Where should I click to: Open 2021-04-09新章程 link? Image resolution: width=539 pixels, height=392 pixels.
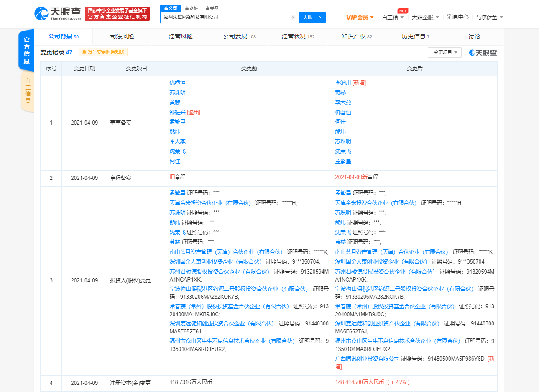[356, 177]
